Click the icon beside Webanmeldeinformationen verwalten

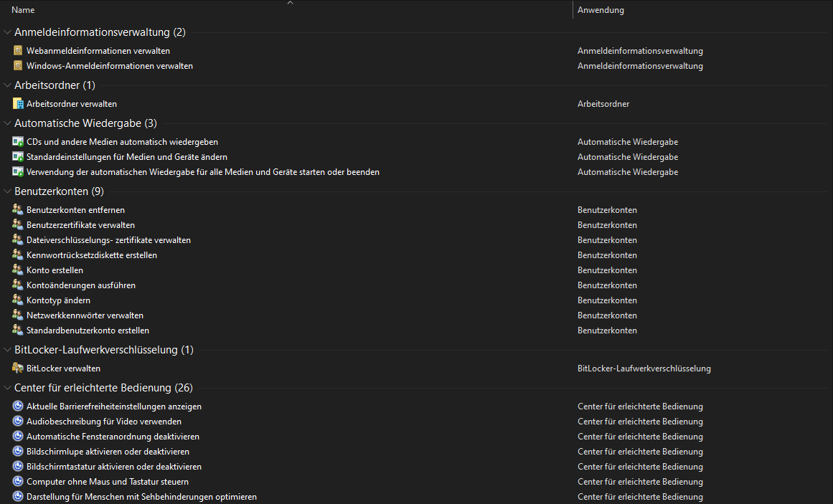[18, 51]
